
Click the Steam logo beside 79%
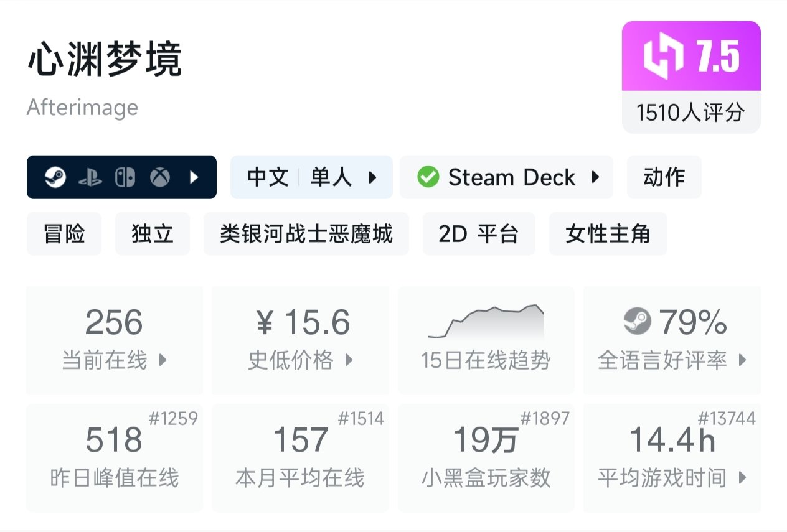[x=637, y=322]
